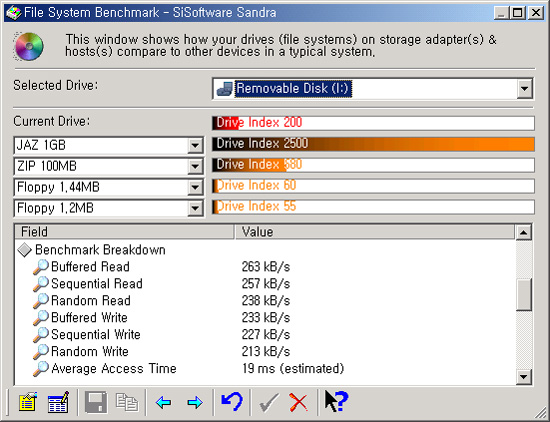This screenshot has height=422, width=550.
Task: Select the Random Read row label
Action: click(x=91, y=301)
